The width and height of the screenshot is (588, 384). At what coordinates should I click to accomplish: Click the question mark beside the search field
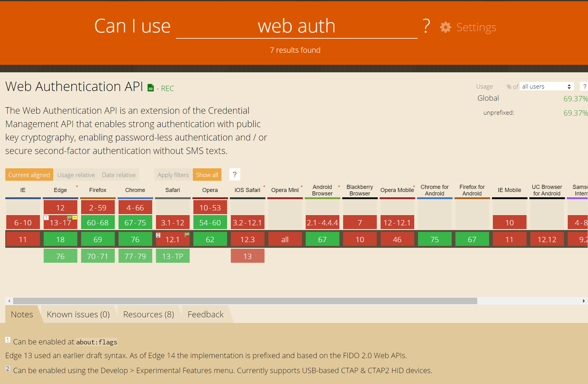pos(425,26)
